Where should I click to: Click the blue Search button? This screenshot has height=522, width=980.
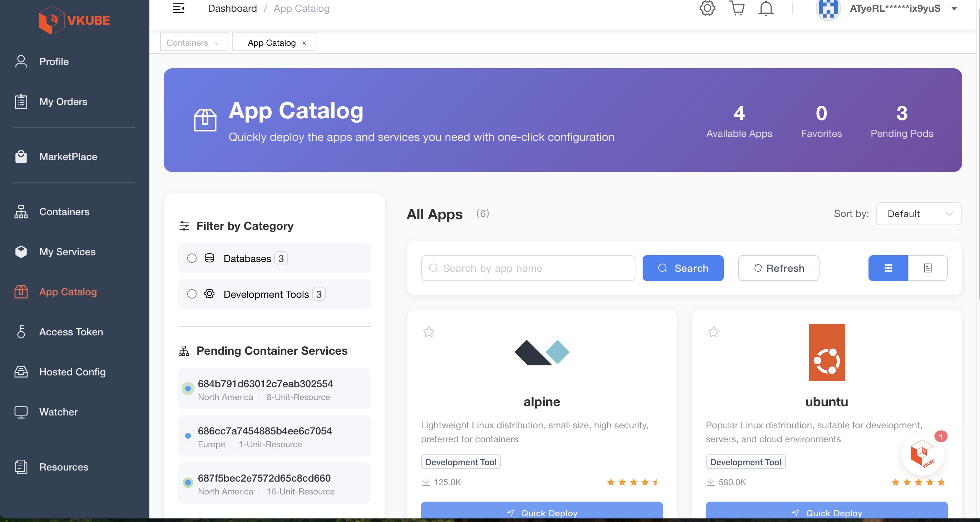(683, 268)
